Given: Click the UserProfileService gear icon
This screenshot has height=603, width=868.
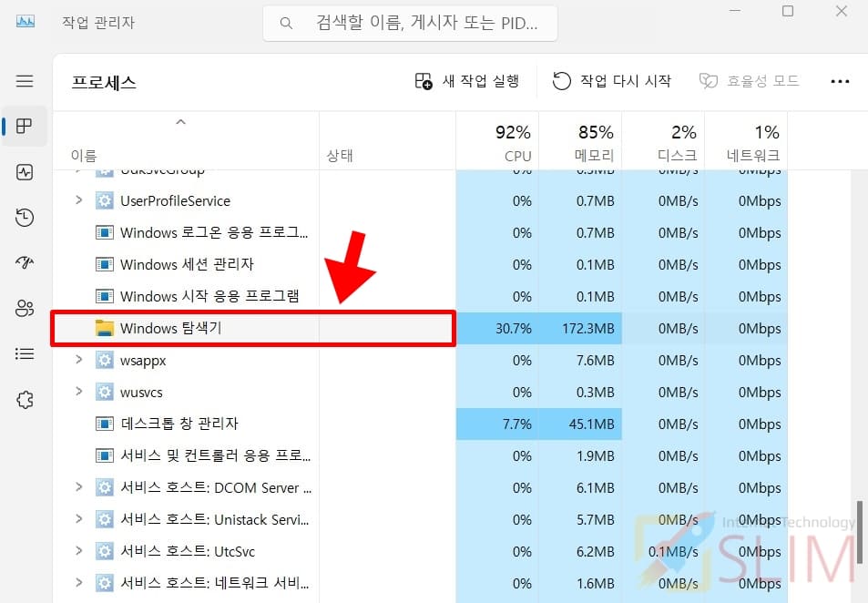Looking at the screenshot, I should click(104, 200).
